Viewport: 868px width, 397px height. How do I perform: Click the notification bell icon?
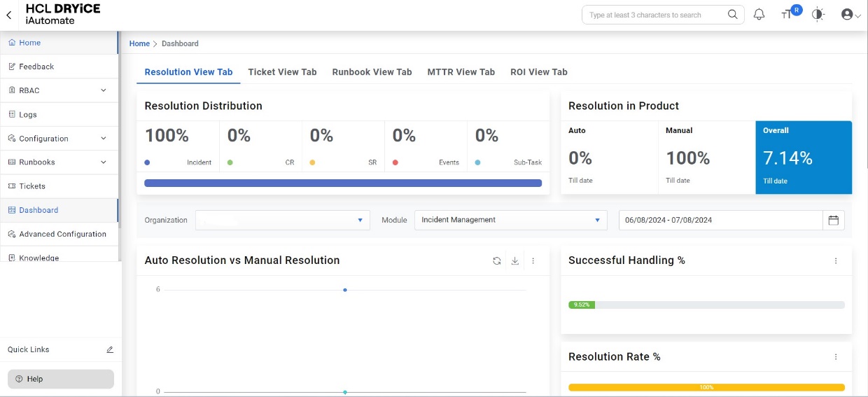(759, 15)
